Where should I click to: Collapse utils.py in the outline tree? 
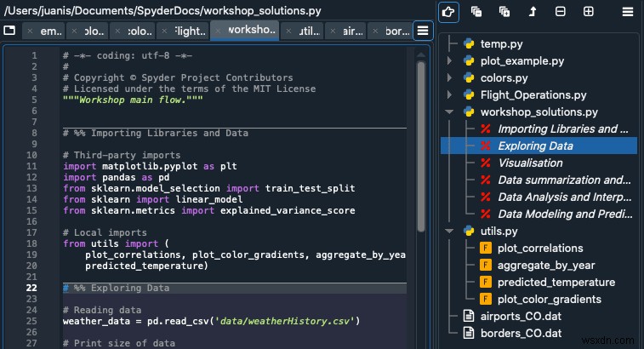pos(449,231)
